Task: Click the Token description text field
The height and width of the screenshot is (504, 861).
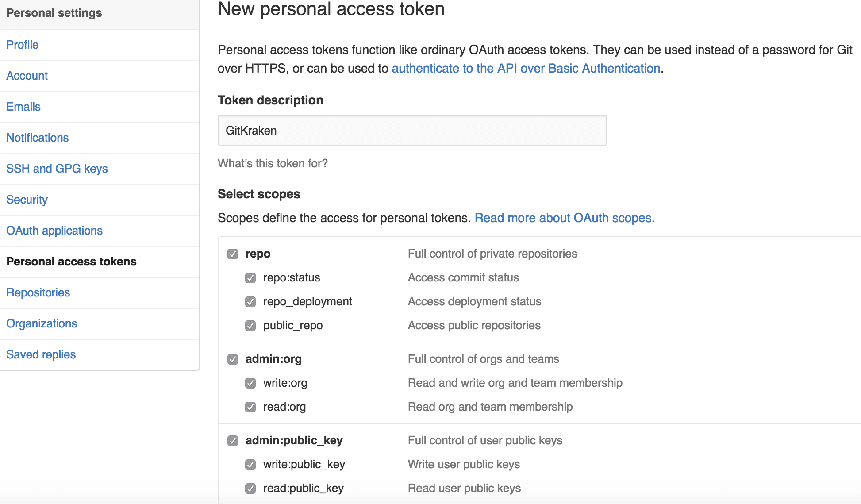Action: (x=411, y=131)
